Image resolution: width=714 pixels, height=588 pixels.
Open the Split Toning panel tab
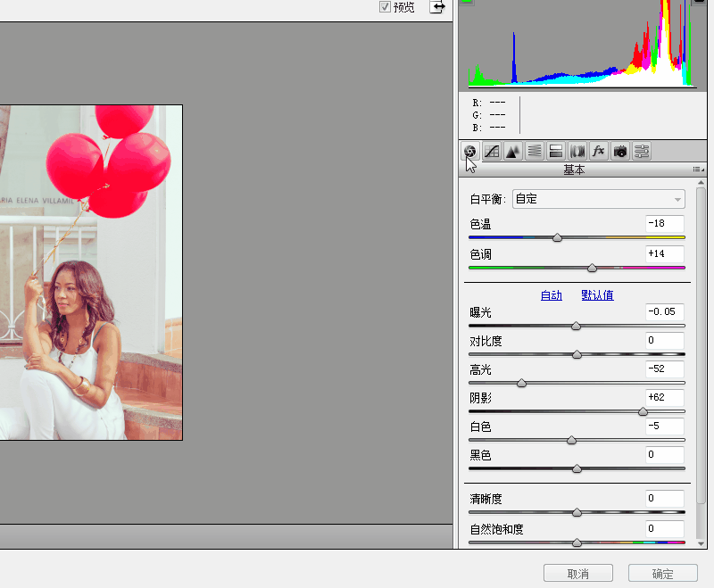pyautogui.click(x=556, y=151)
